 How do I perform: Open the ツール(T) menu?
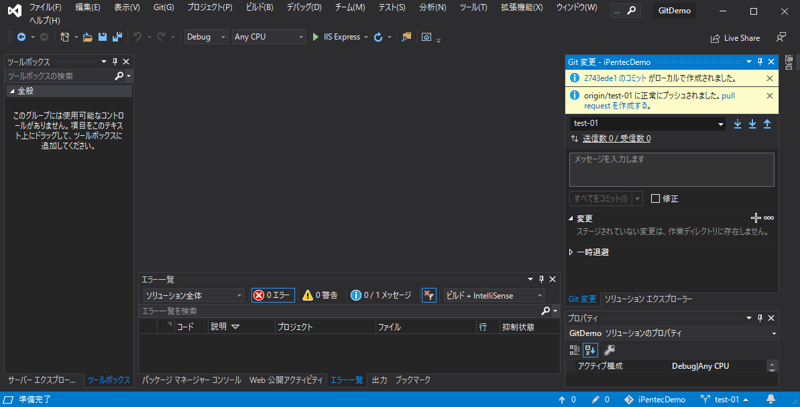point(473,8)
